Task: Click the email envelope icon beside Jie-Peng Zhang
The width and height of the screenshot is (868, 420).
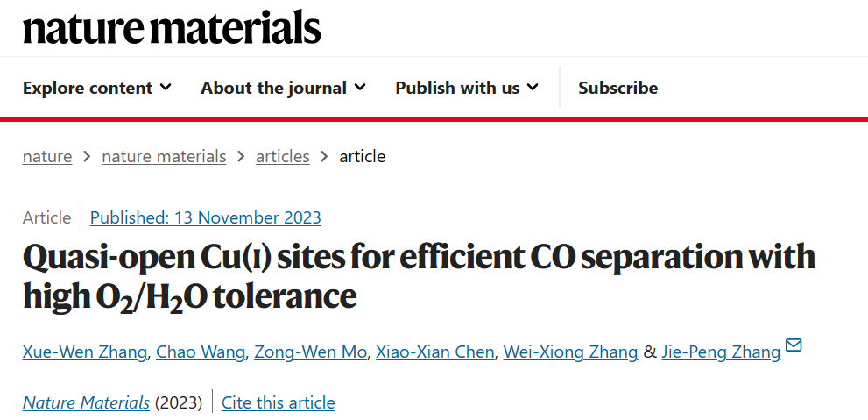Action: click(x=794, y=345)
